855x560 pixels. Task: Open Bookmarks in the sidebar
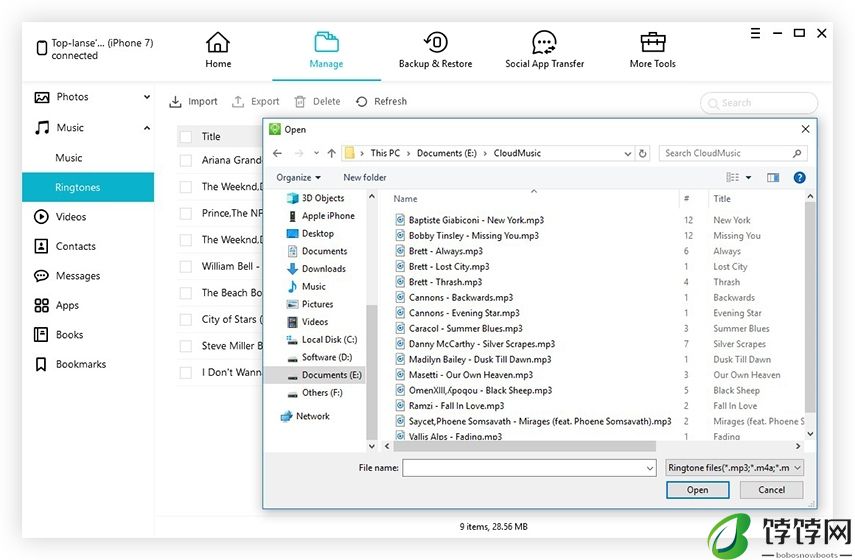pyautogui.click(x=70, y=364)
